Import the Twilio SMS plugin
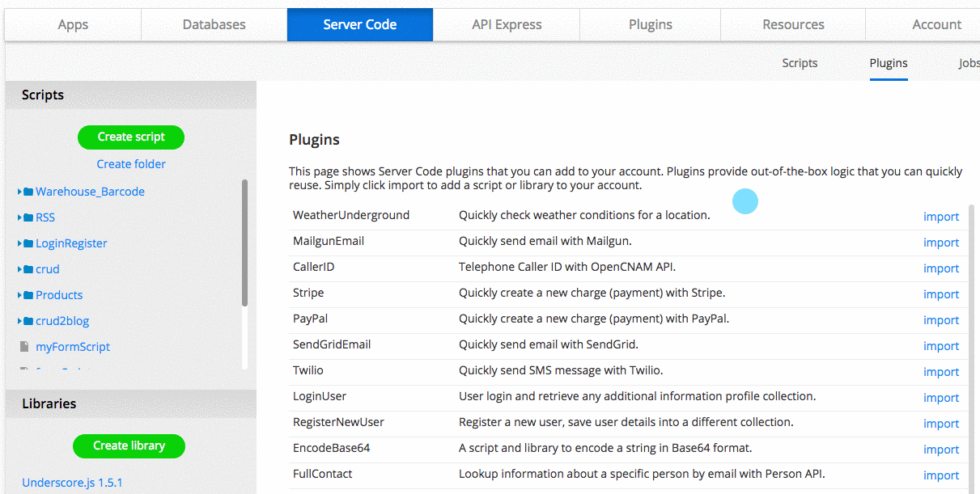 coord(941,371)
